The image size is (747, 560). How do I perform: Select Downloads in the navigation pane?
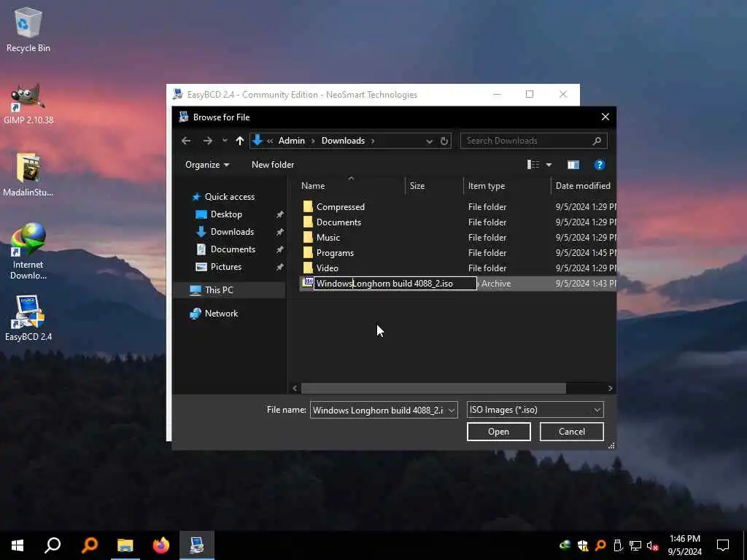(x=232, y=232)
